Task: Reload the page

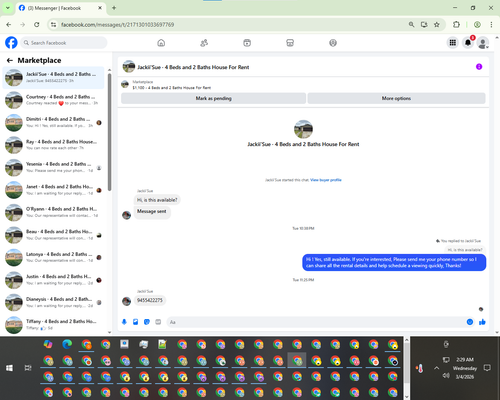Action: [x=37, y=24]
